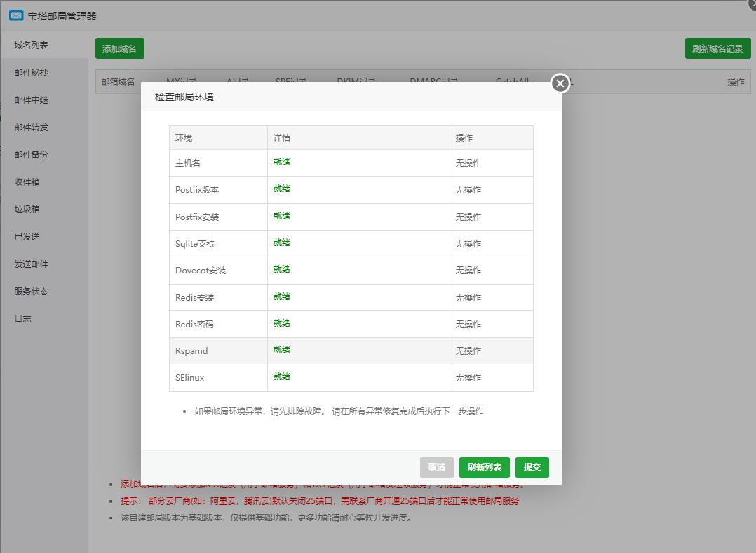The image size is (756, 553).
Task: Click the red hint about 25端口
Action: point(320,501)
